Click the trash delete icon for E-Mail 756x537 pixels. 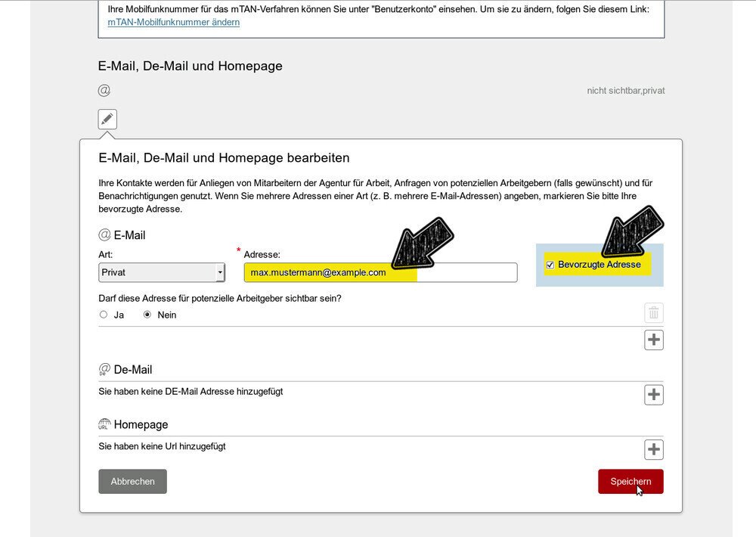pyautogui.click(x=654, y=312)
